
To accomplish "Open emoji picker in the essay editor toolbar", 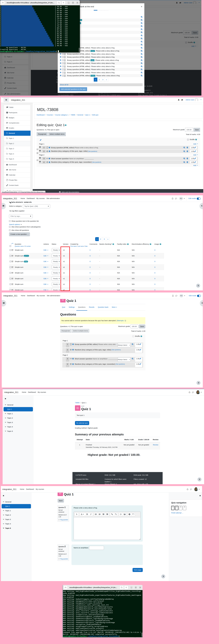I will click(121, 514).
